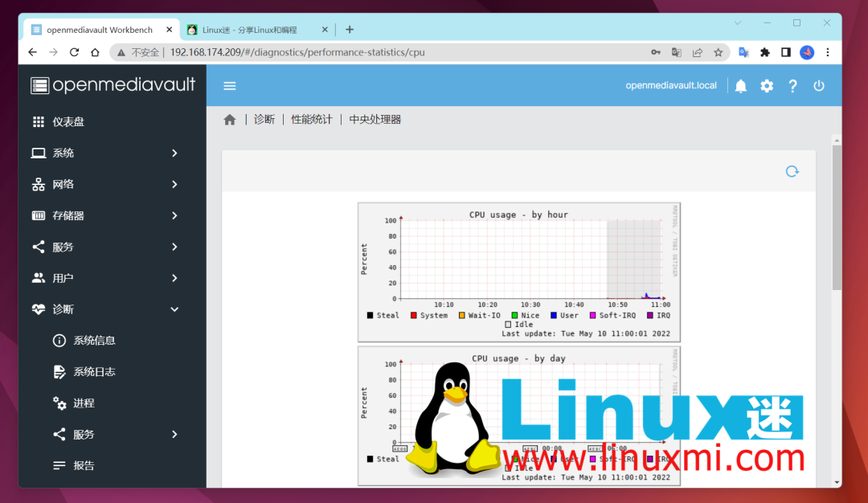This screenshot has width=868, height=503.
Task: Click the green Nice legend swatch
Action: pyautogui.click(x=515, y=316)
